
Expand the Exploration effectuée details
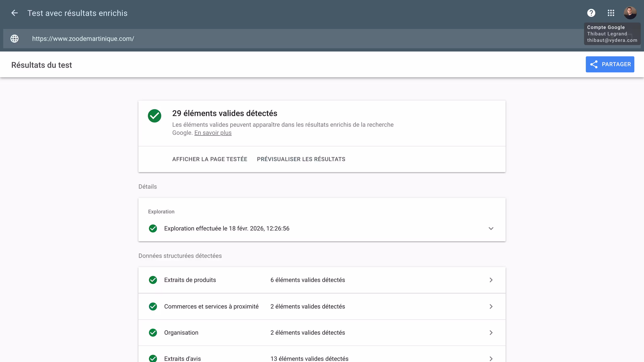491,228
